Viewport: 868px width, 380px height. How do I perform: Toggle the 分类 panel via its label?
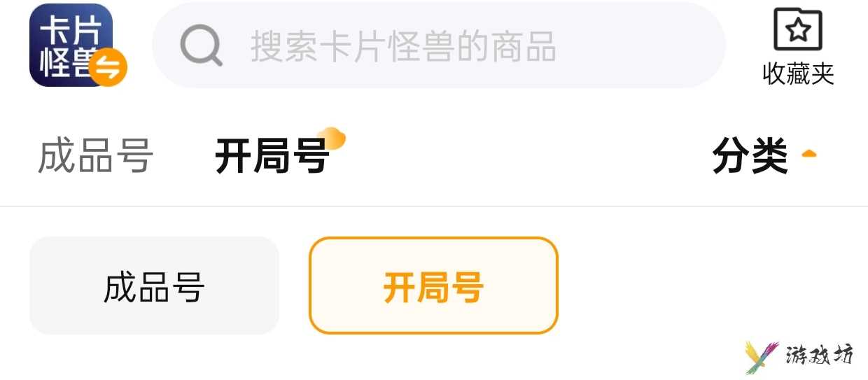[750, 155]
